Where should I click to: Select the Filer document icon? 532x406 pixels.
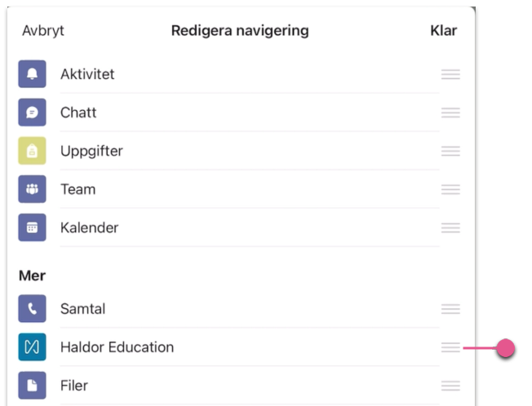[x=33, y=386]
